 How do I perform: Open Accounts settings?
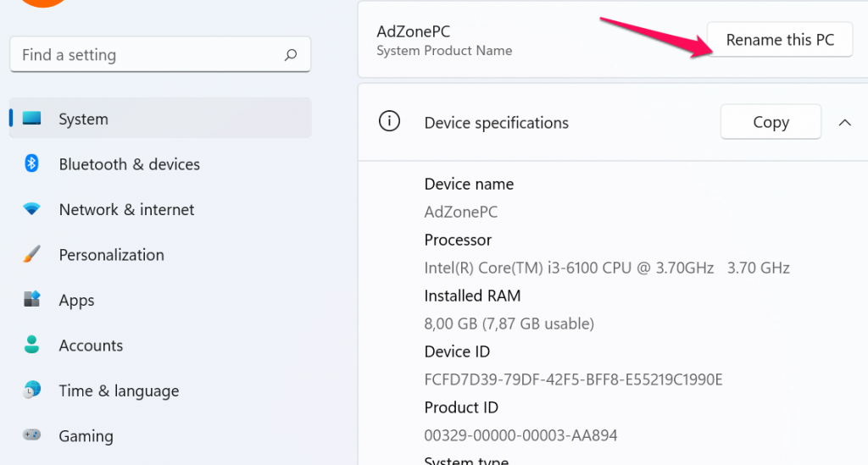point(160,345)
